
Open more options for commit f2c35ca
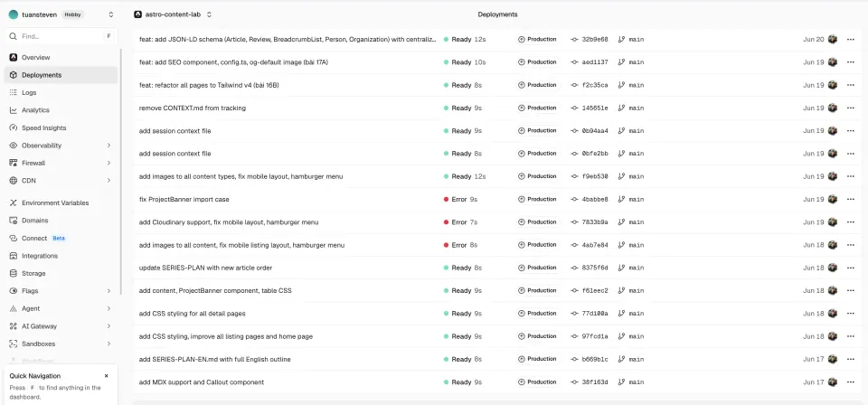point(850,85)
